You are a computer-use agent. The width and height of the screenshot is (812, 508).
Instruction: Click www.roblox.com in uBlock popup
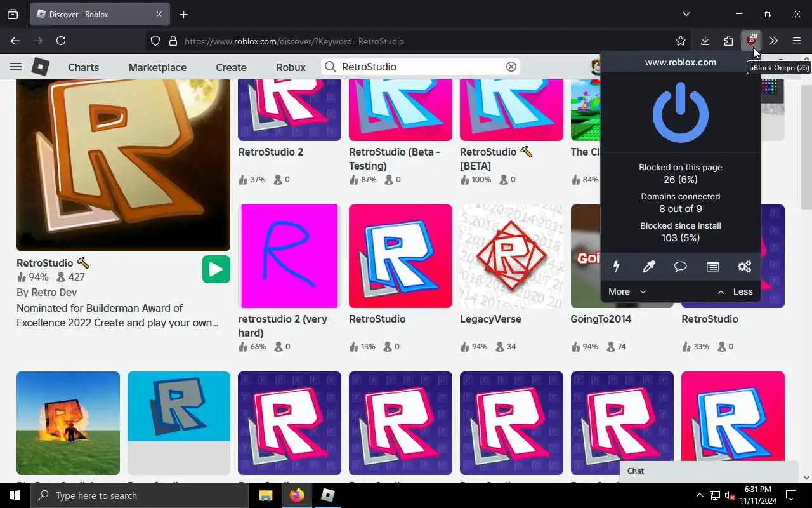coord(681,62)
